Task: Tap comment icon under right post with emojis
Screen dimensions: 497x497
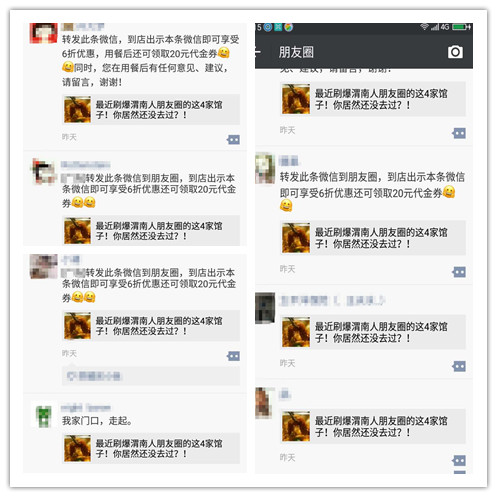Action: tap(459, 272)
